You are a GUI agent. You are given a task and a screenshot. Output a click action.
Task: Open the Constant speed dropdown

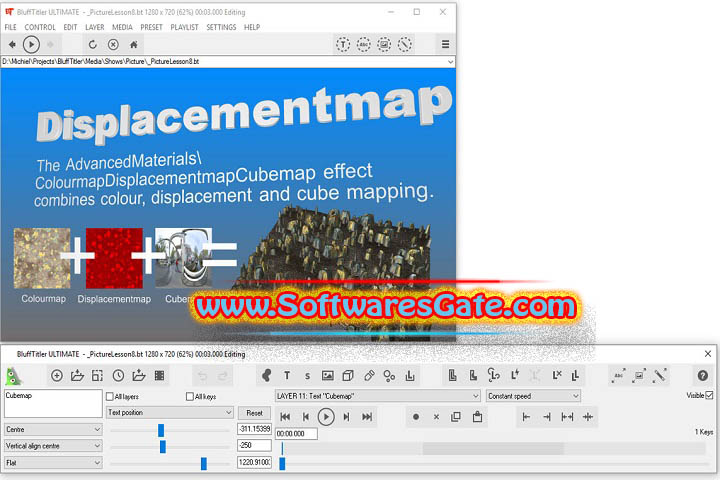point(533,396)
